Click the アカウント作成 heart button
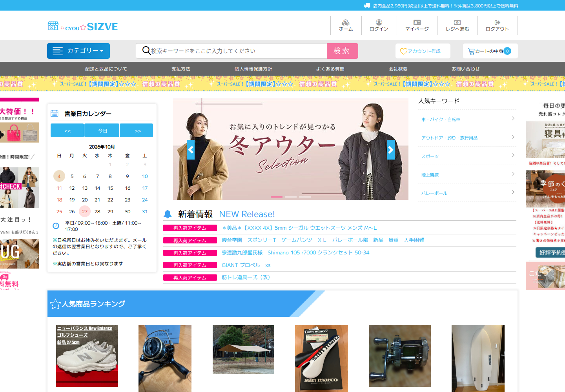 pyautogui.click(x=423, y=51)
